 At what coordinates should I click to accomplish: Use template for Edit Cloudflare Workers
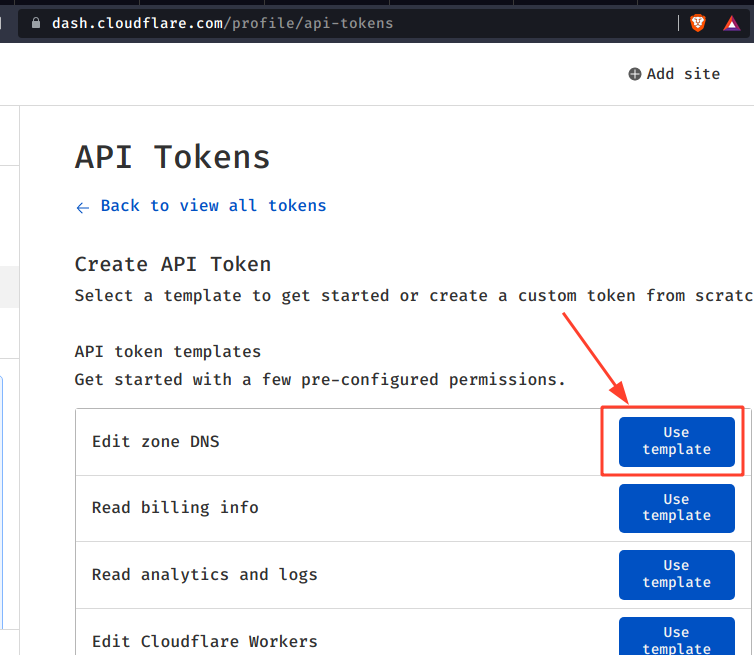click(x=676, y=636)
